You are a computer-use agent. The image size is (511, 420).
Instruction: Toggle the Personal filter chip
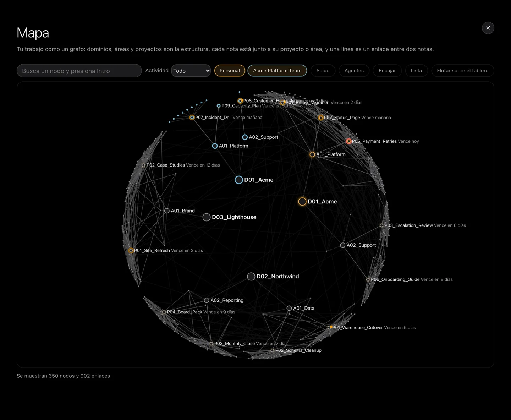click(230, 71)
